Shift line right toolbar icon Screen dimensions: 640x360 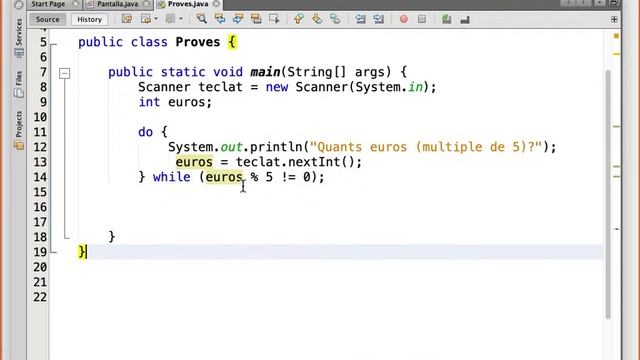coord(378,19)
